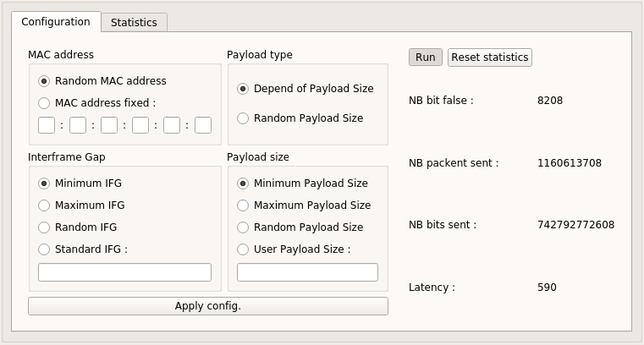Click Apply config. button
The height and width of the screenshot is (345, 644).
click(208, 306)
